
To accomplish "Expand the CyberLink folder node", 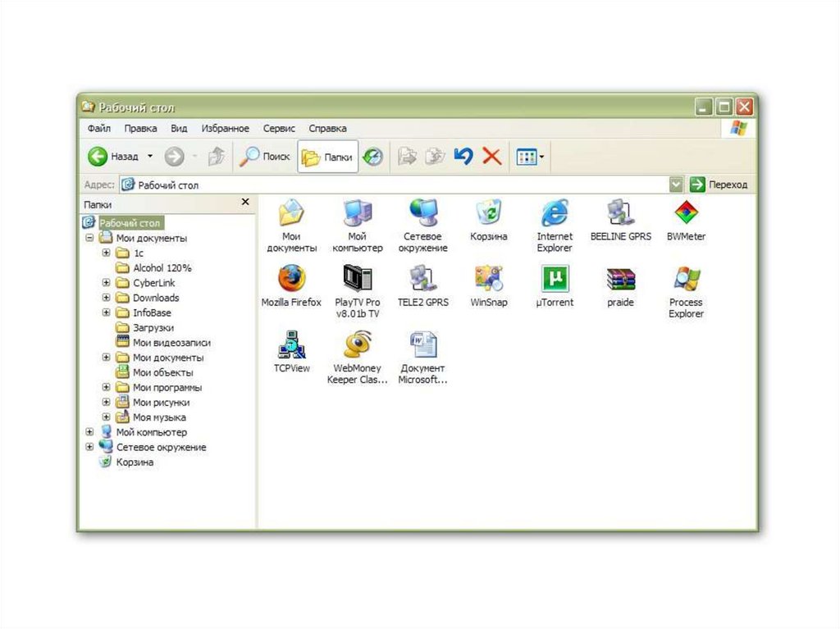I will point(106,282).
